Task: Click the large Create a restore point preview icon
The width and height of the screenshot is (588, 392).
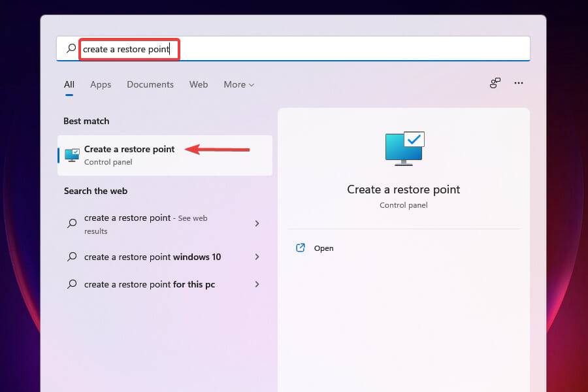Action: click(403, 148)
